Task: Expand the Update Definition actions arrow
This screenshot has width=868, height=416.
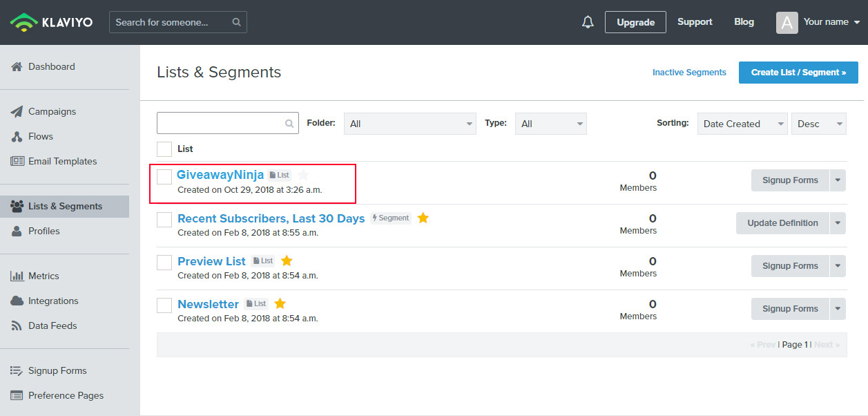Action: [x=838, y=223]
